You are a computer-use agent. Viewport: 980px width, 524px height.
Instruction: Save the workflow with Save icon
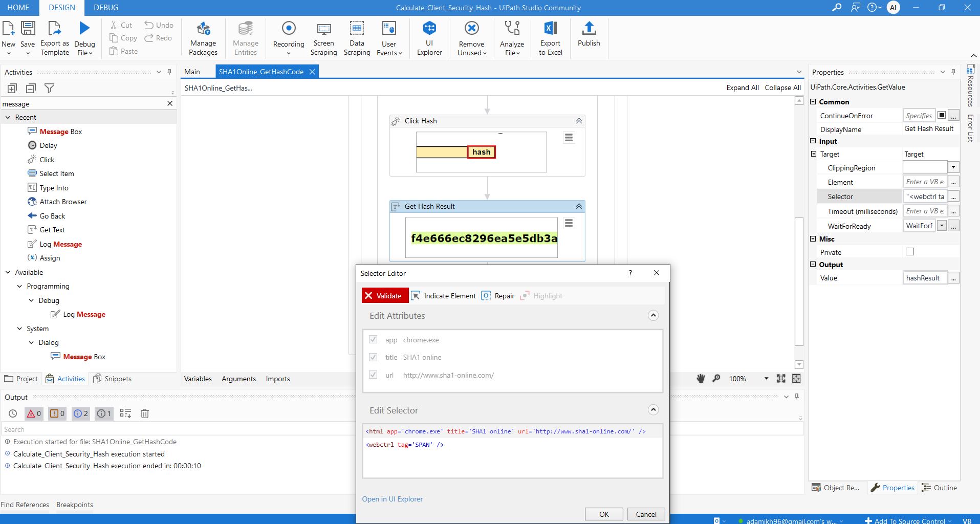coord(28,28)
